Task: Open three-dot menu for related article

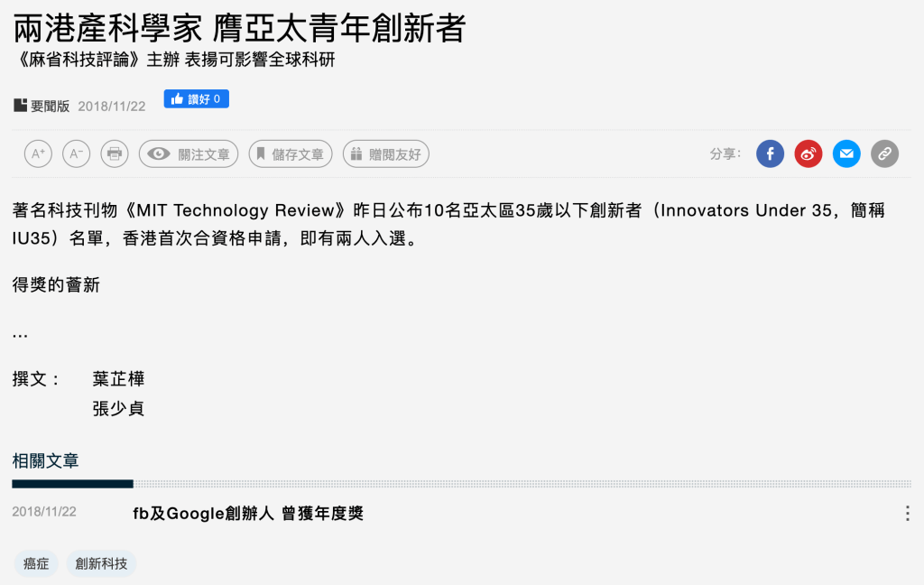Action: pos(907,513)
